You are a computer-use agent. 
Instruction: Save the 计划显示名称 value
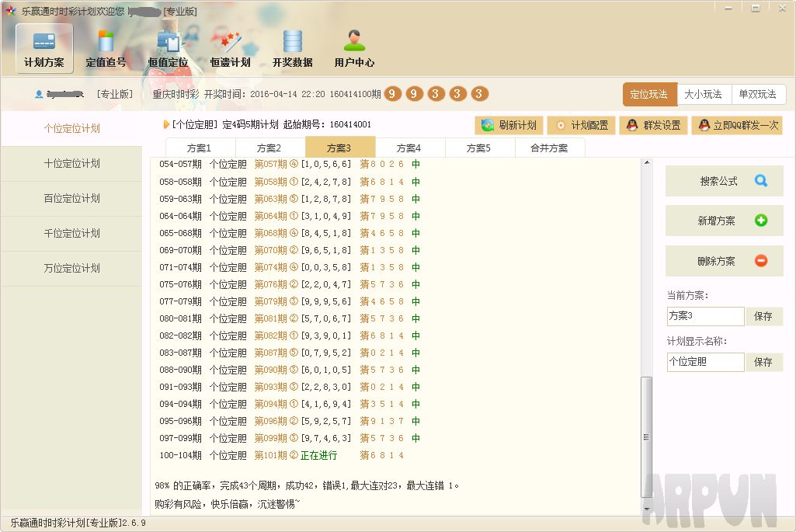[x=763, y=362]
